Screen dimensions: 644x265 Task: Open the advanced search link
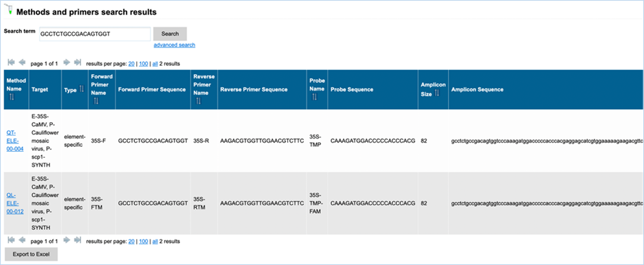pyautogui.click(x=175, y=45)
